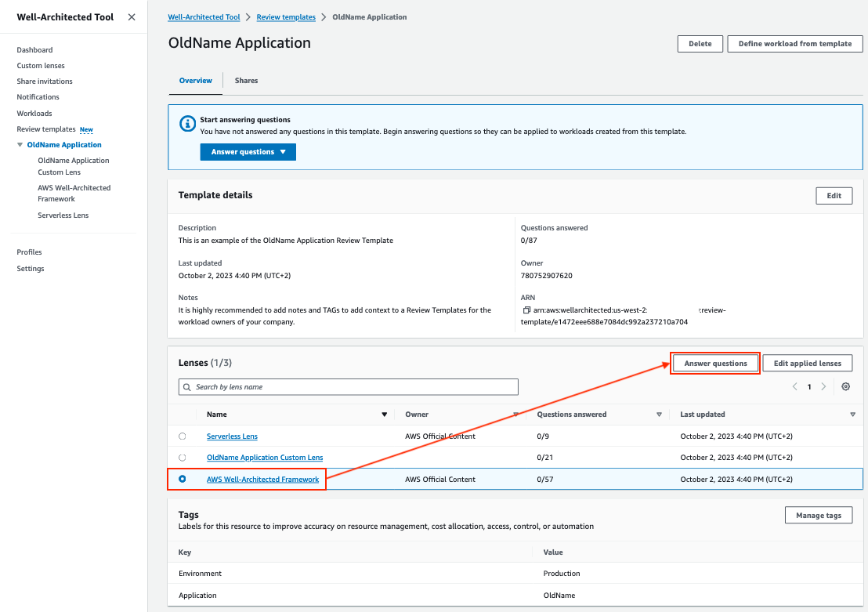Select the Serverless Lens radio button
The width and height of the screenshot is (868, 612).
[x=183, y=436]
